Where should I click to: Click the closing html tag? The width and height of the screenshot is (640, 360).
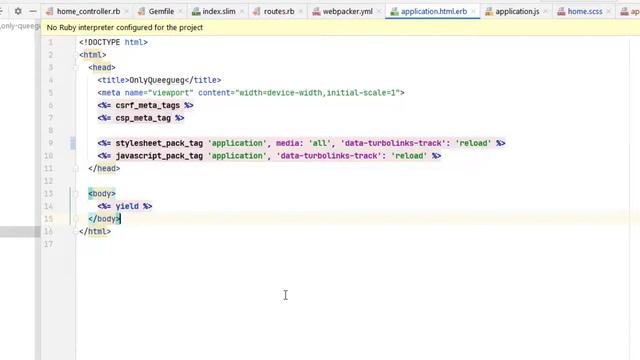pos(95,231)
